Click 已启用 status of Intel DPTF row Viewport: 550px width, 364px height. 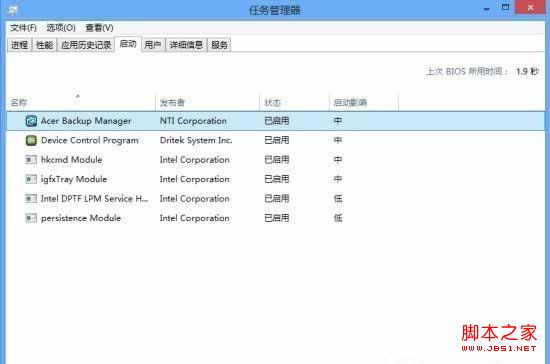[x=277, y=199]
